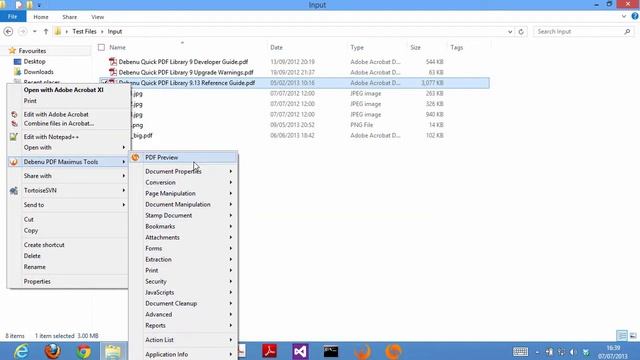Click the Debenu PDF Maximus Tools icon
The image size is (640, 360).
[13, 162]
